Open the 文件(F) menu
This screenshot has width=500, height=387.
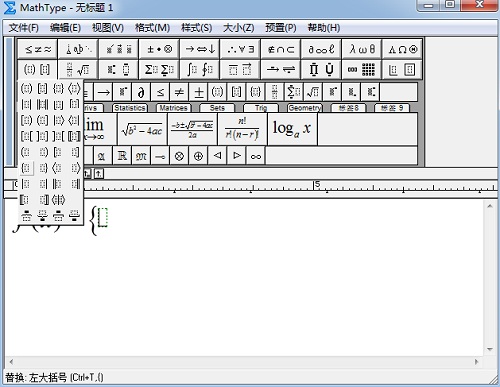point(23,28)
